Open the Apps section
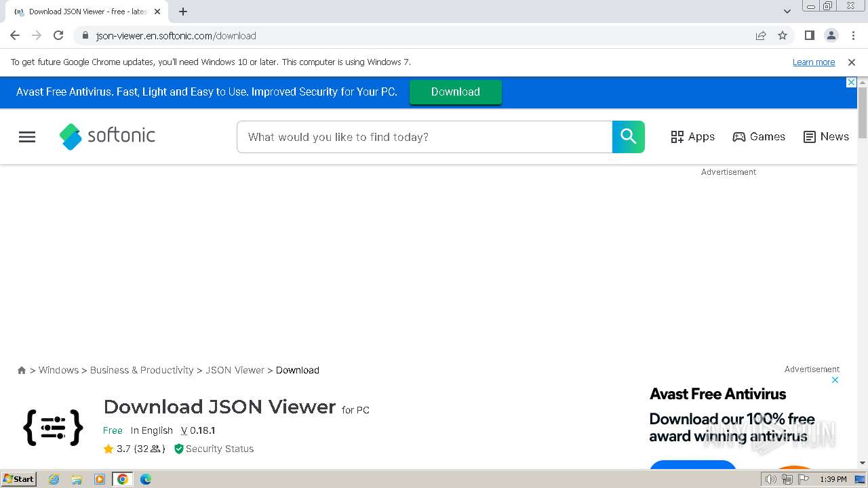 click(692, 137)
